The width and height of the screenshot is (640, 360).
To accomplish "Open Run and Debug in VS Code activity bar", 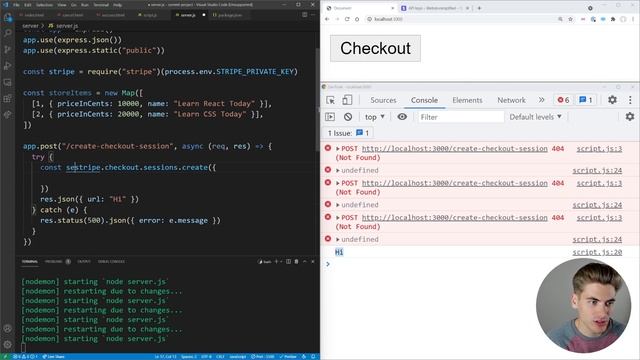I will tap(8, 66).
